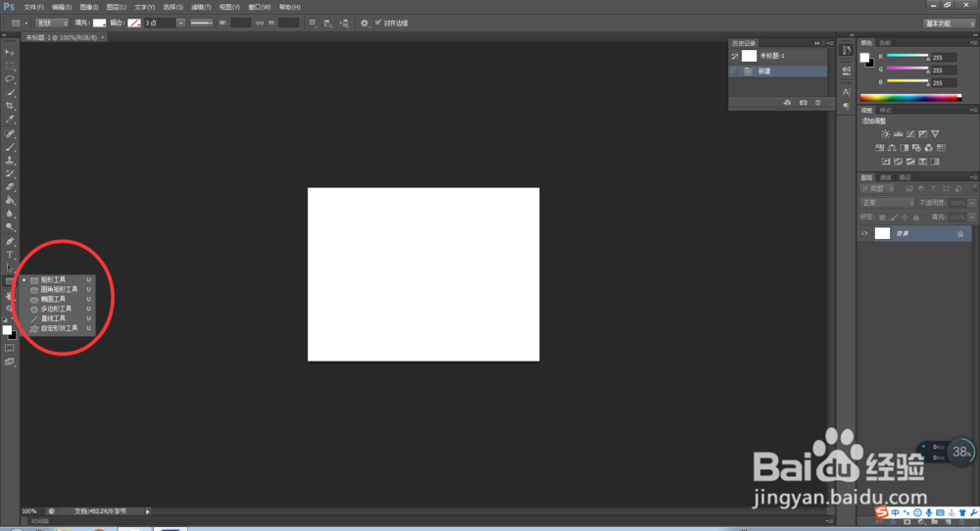Switch to the 色板 tab
The height and width of the screenshot is (531, 980).
pyautogui.click(x=885, y=43)
